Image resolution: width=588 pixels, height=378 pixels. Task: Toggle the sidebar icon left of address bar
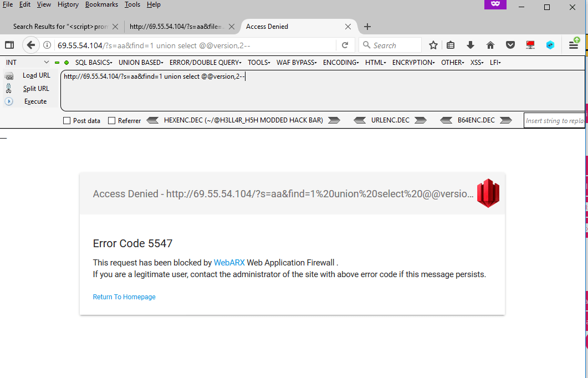point(9,45)
